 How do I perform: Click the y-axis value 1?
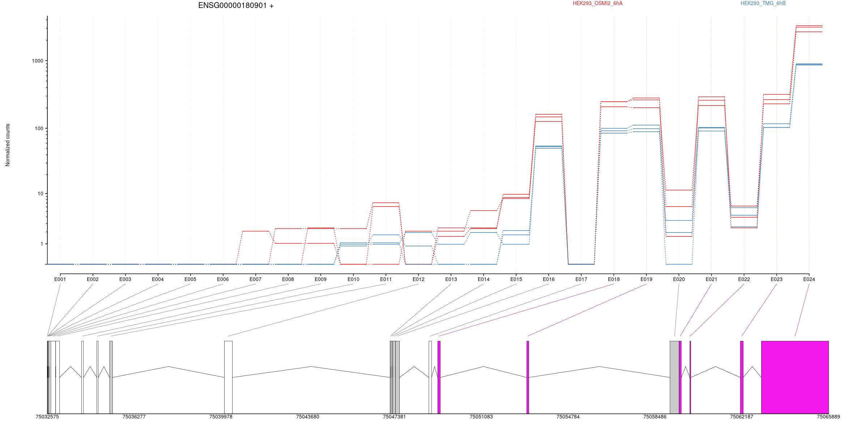click(x=42, y=244)
